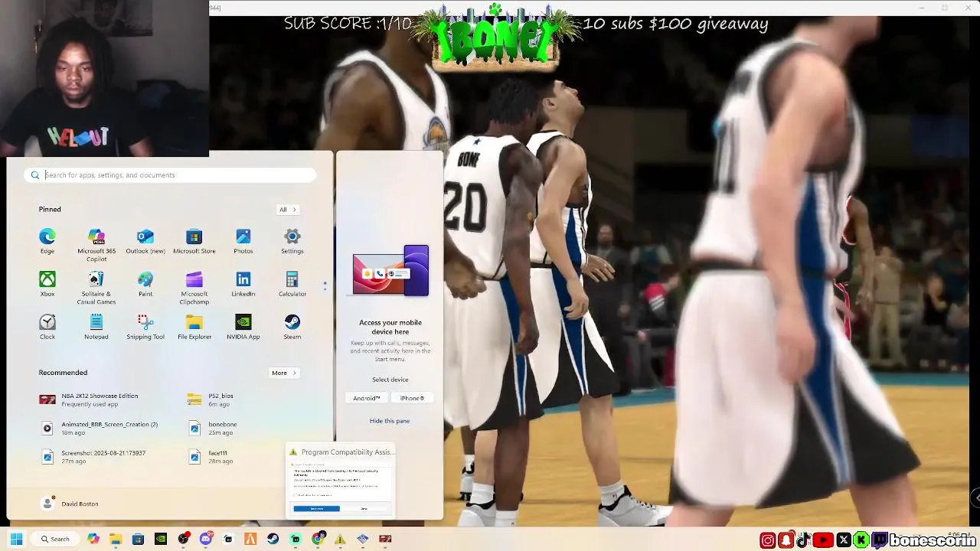Click the Snapchat icon in stream overlay
Image resolution: width=980 pixels, height=551 pixels.
point(786,540)
